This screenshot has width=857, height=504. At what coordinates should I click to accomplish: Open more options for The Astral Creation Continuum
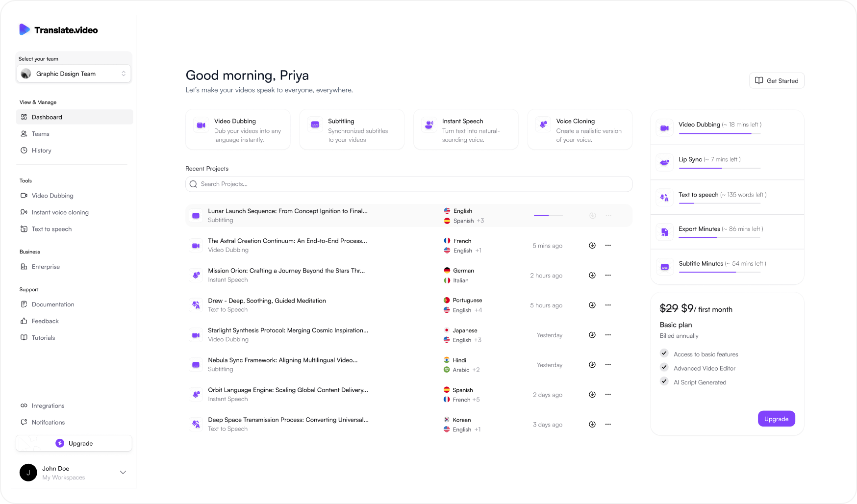pyautogui.click(x=608, y=246)
